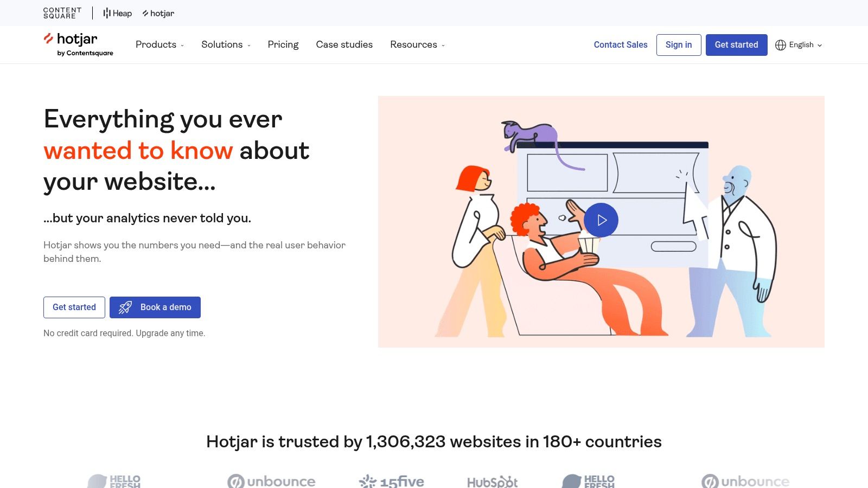Click the Contact Sales link
868x488 pixels.
coord(621,45)
